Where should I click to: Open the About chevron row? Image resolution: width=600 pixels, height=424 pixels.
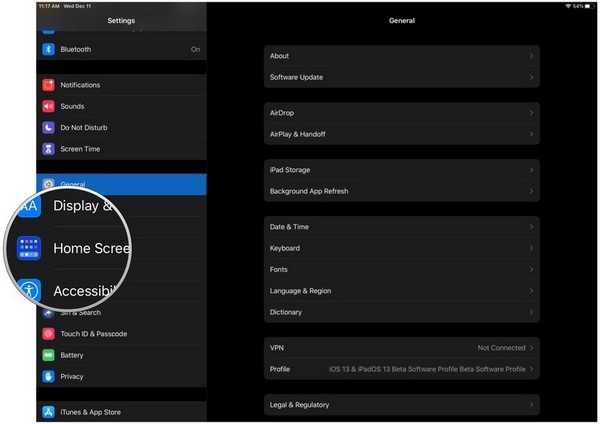pos(531,56)
